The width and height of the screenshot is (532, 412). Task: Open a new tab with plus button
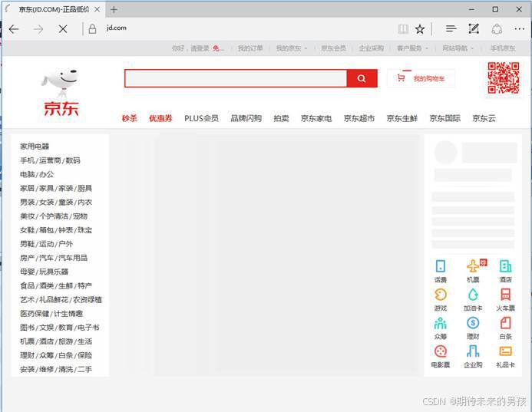114,9
